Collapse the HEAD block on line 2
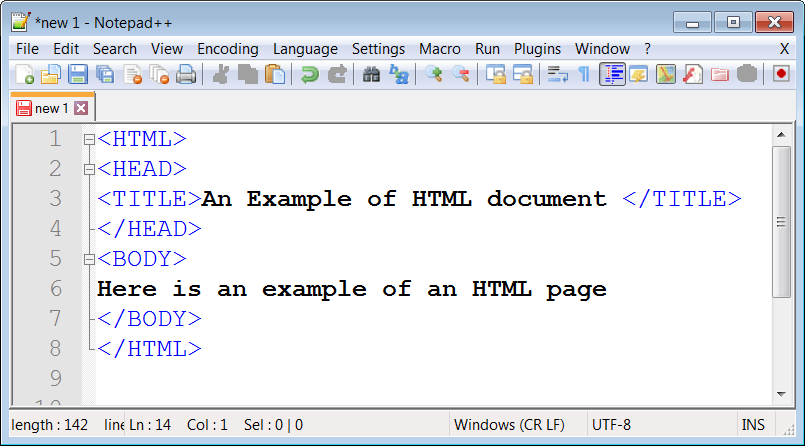Viewport: 805px width, 446px height. click(89, 169)
